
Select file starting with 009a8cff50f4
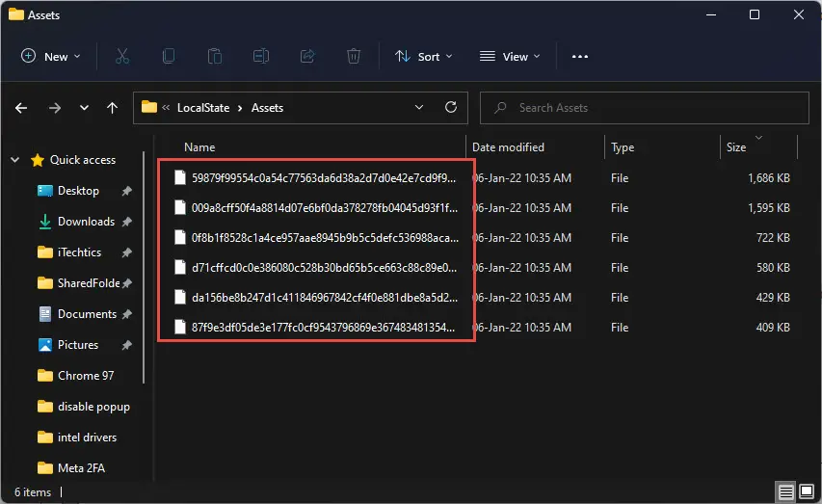click(x=325, y=208)
